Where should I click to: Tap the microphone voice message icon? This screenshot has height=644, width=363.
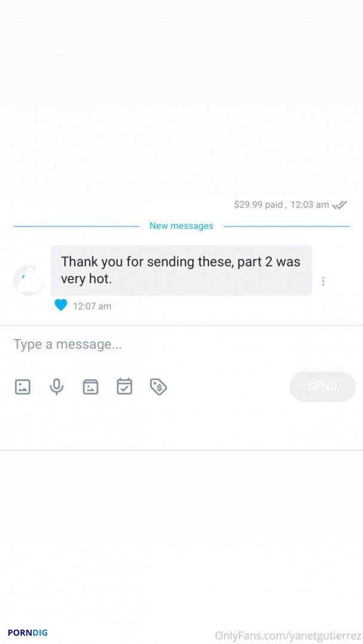point(57,386)
